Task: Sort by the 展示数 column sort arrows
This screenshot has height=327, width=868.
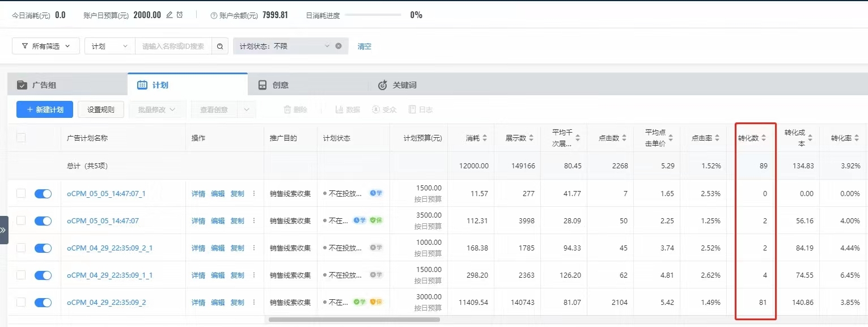Action: pyautogui.click(x=531, y=138)
